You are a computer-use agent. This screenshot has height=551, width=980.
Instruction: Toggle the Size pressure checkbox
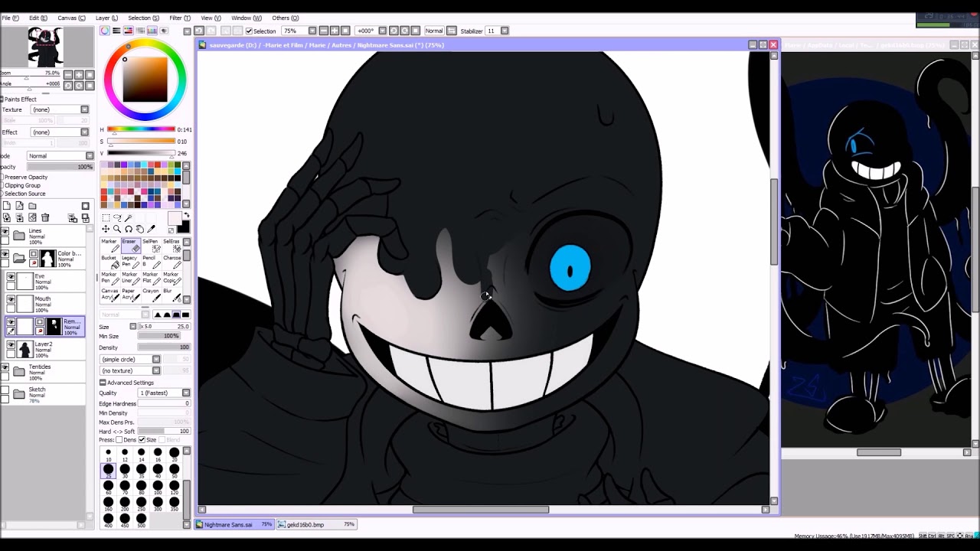[142, 440]
